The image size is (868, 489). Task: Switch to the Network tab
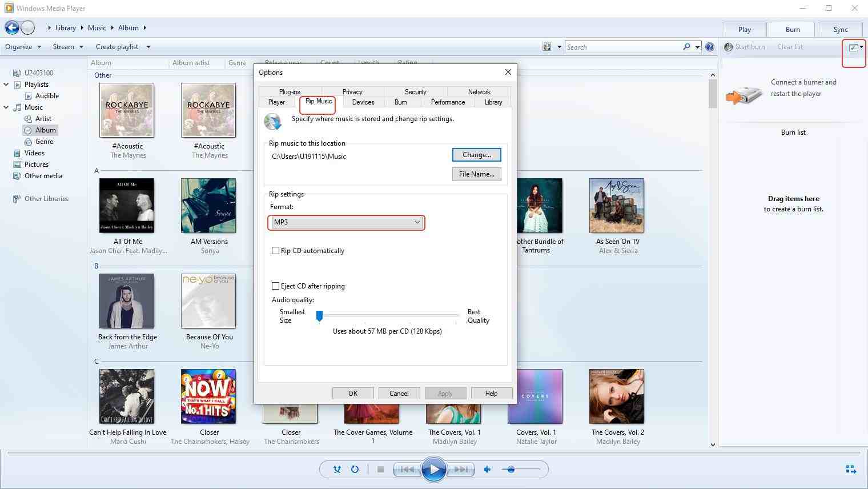pos(479,91)
